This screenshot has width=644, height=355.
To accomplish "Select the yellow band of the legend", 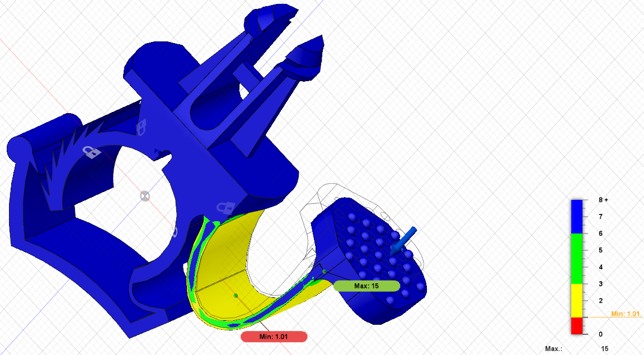I will [577, 300].
